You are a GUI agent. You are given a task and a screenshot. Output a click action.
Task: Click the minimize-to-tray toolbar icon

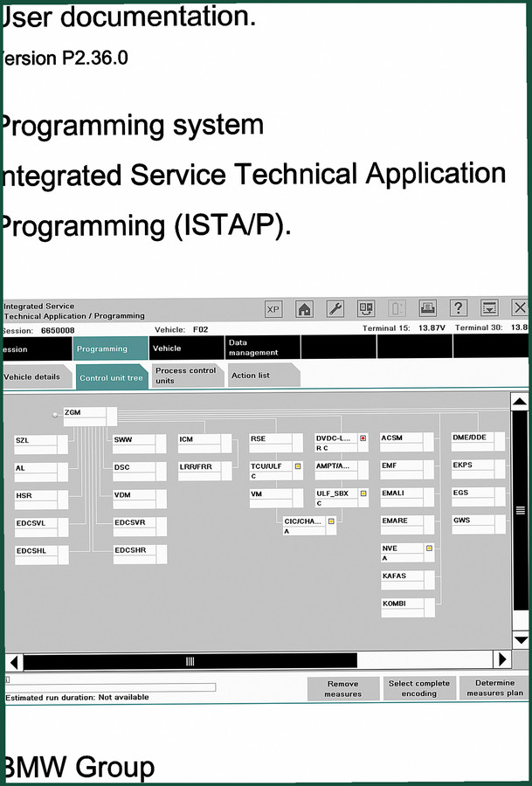tap(489, 307)
